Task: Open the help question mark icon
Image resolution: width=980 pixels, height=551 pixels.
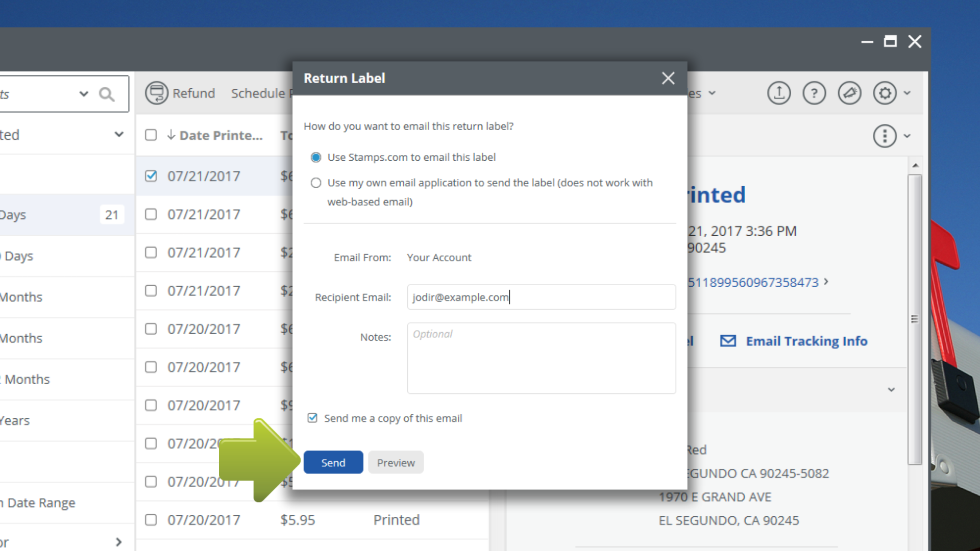Action: tap(814, 93)
